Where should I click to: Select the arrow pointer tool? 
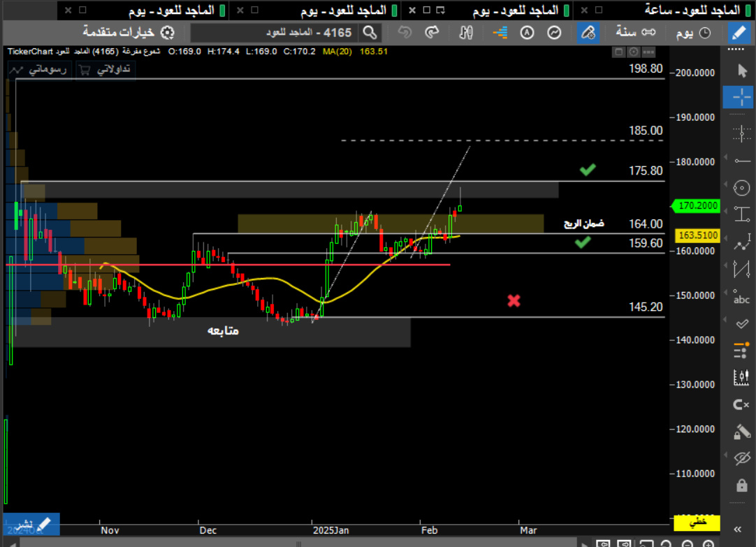pyautogui.click(x=741, y=71)
